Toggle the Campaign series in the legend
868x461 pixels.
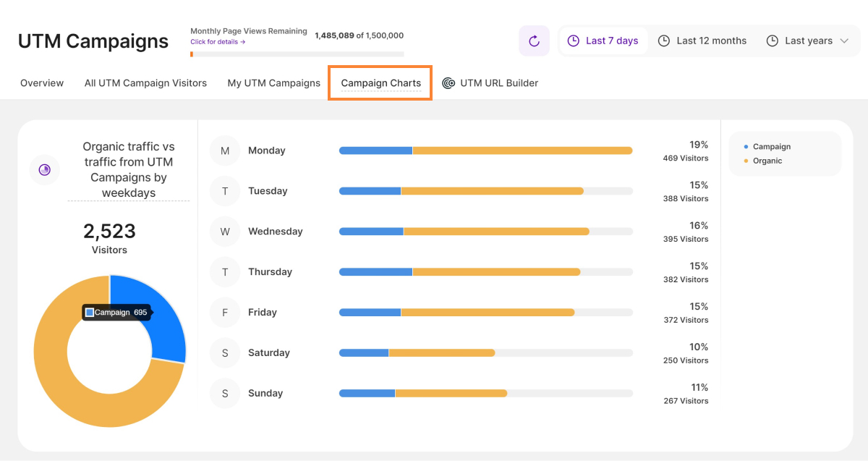coord(771,147)
